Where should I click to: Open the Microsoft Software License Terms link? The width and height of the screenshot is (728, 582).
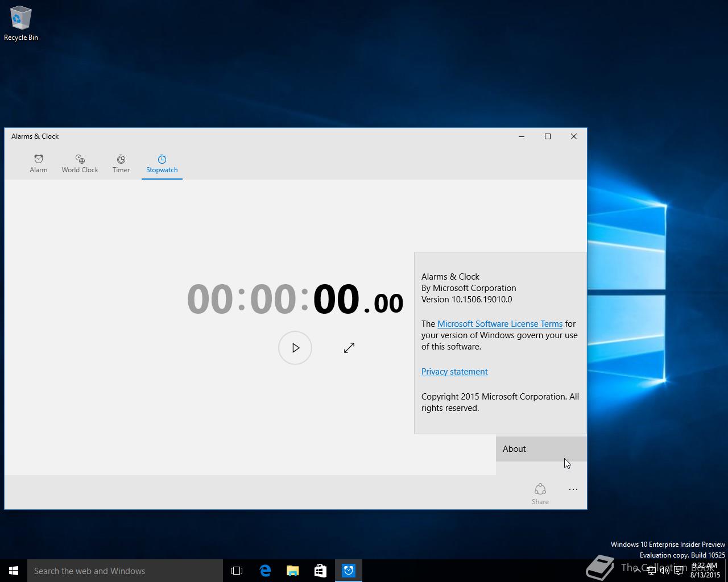tap(500, 323)
